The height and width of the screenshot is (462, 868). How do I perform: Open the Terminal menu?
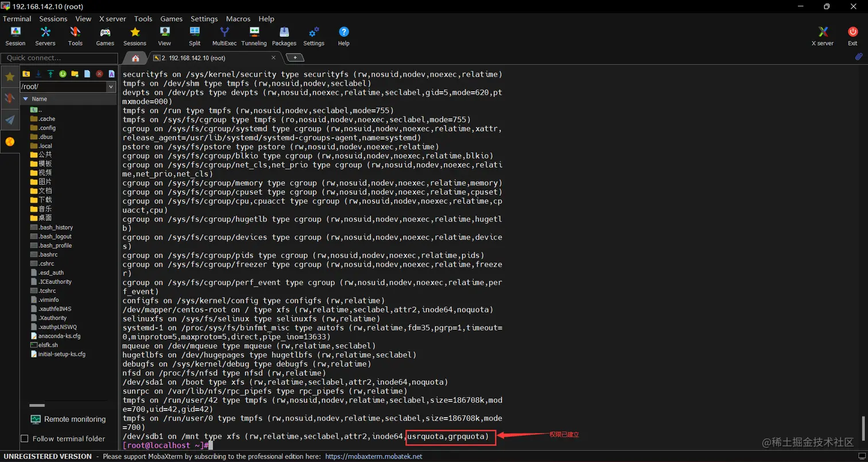(x=17, y=18)
